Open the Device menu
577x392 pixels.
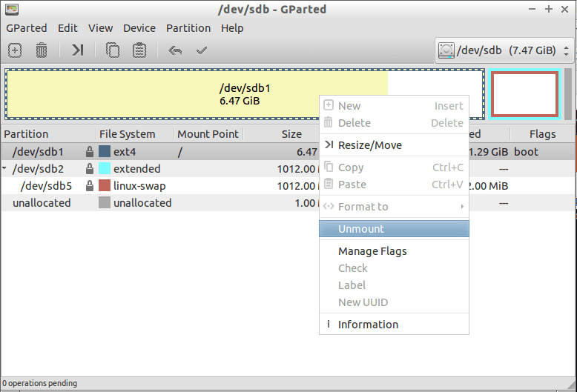click(139, 28)
